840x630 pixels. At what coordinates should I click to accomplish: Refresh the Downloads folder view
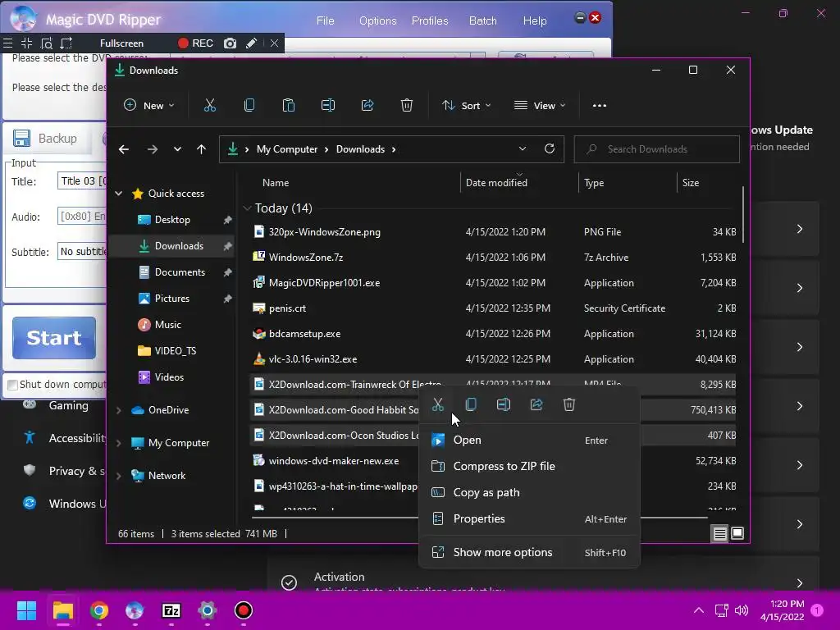point(549,149)
